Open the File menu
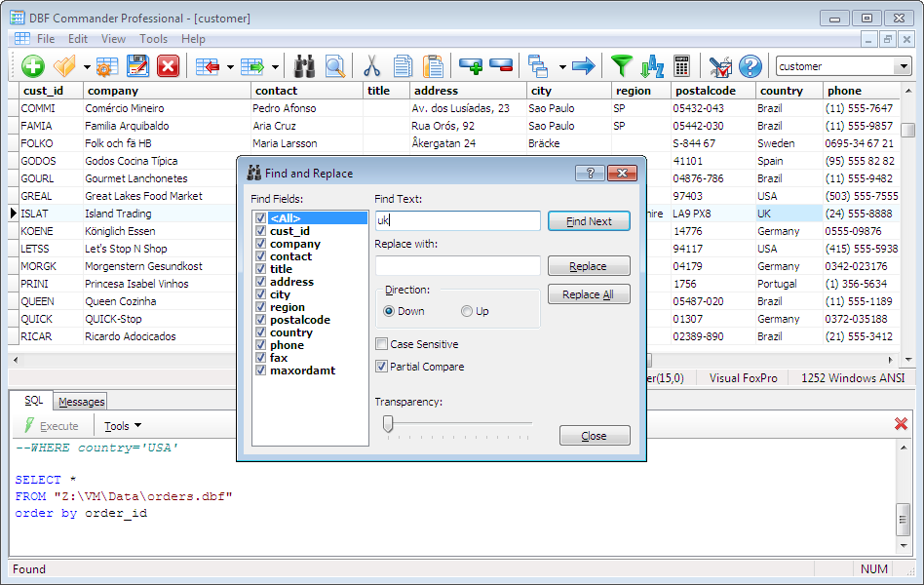Image resolution: width=924 pixels, height=585 pixels. point(46,38)
